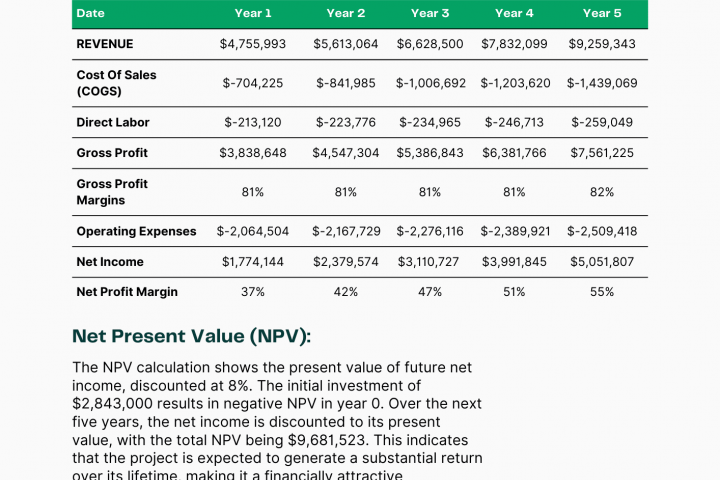Viewport: 720px width, 480px height.
Task: Select Year 1 revenue value $4,755,993
Action: coord(253,44)
